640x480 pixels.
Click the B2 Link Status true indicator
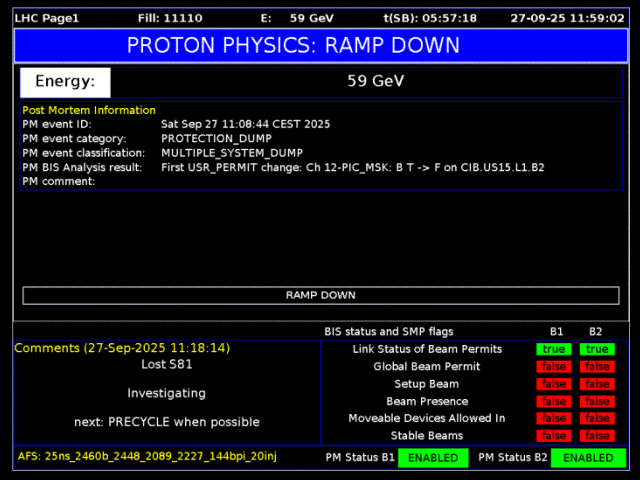(596, 349)
